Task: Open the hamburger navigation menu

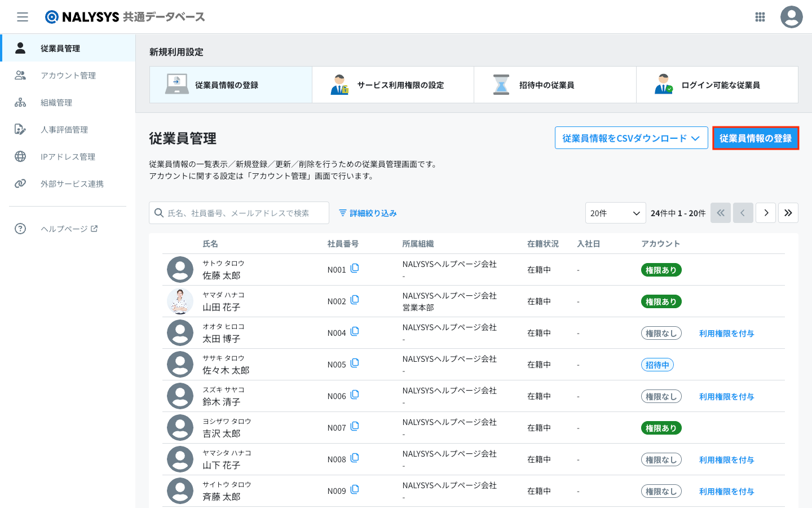Action: point(23,17)
